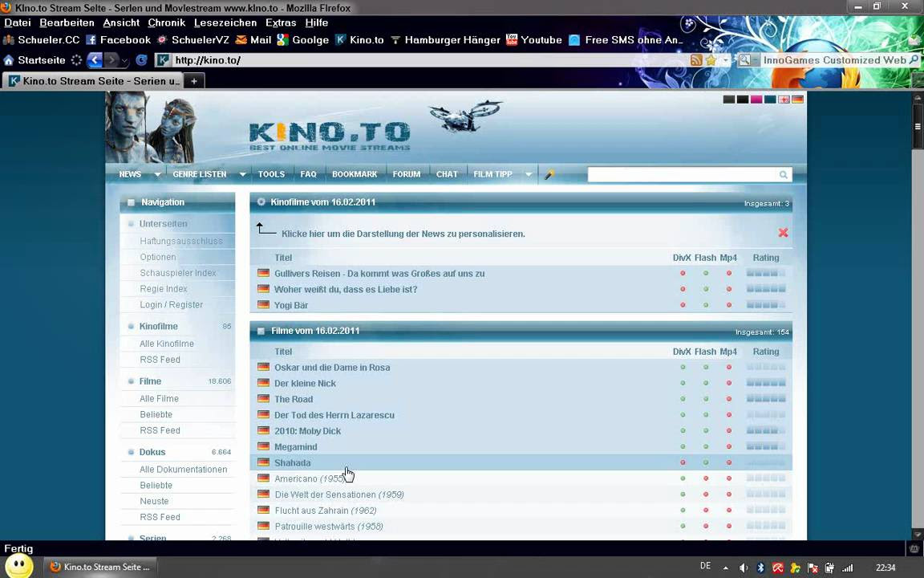Image resolution: width=924 pixels, height=578 pixels.
Task: Open the NEWS menu dropdown arrow
Action: (x=157, y=174)
